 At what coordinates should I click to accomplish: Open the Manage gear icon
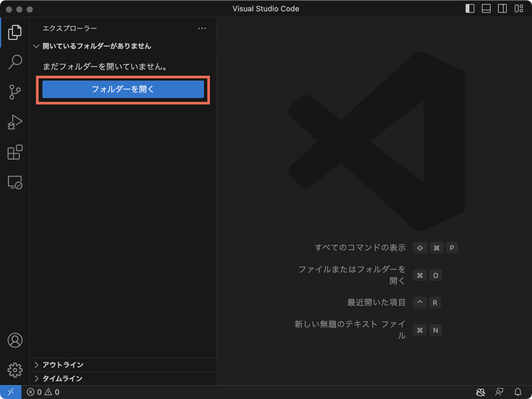point(15,370)
